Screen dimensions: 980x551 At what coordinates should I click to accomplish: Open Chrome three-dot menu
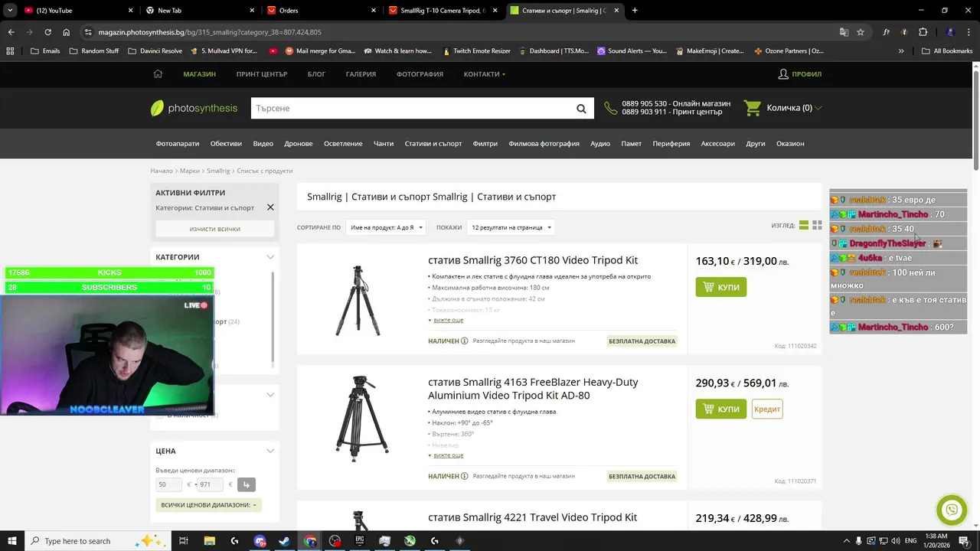pyautogui.click(x=969, y=32)
